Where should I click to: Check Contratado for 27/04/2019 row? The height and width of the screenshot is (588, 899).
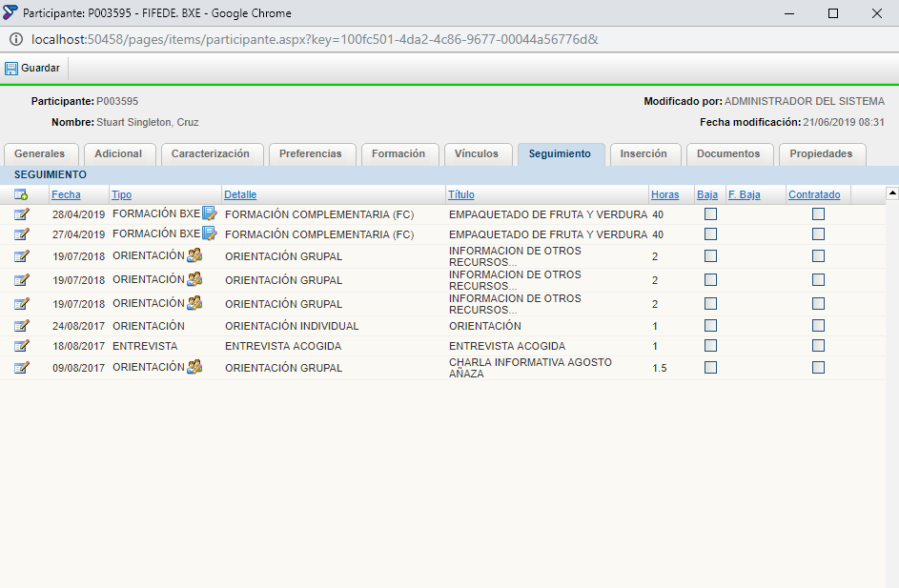click(x=818, y=234)
